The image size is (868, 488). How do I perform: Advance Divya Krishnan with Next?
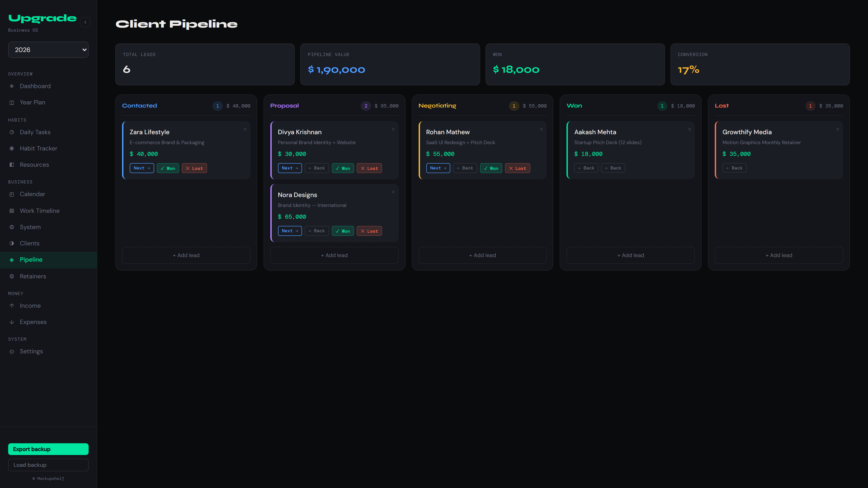point(290,168)
